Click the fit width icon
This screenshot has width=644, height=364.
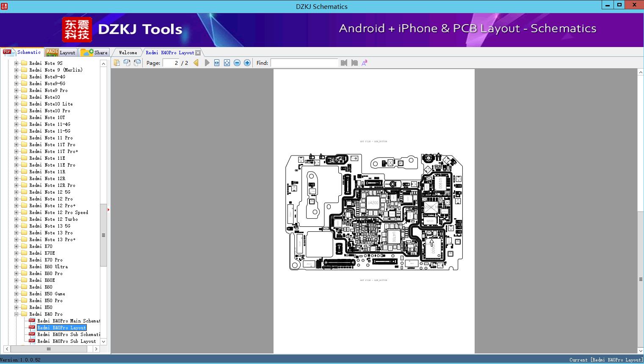217,63
